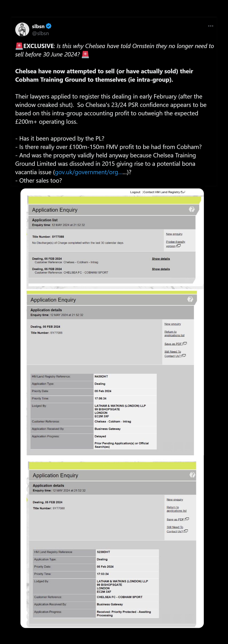Click help icon in first Application Enquiry header
Viewport: 228px width, 644px height.
click(x=192, y=209)
